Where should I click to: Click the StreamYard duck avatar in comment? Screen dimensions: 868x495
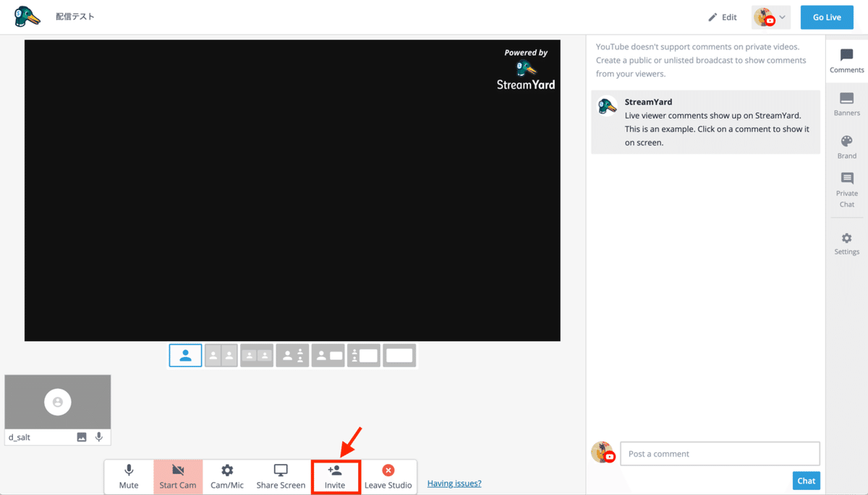(x=607, y=106)
